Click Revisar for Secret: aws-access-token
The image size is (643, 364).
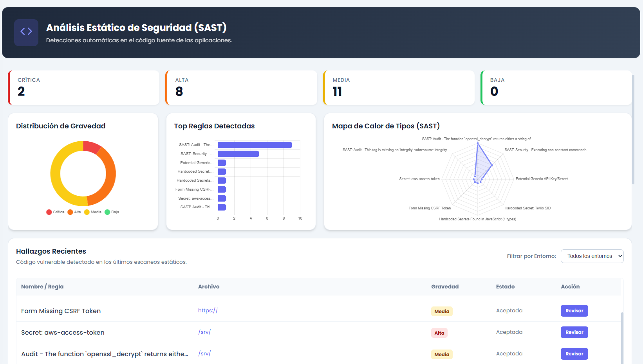pyautogui.click(x=574, y=332)
